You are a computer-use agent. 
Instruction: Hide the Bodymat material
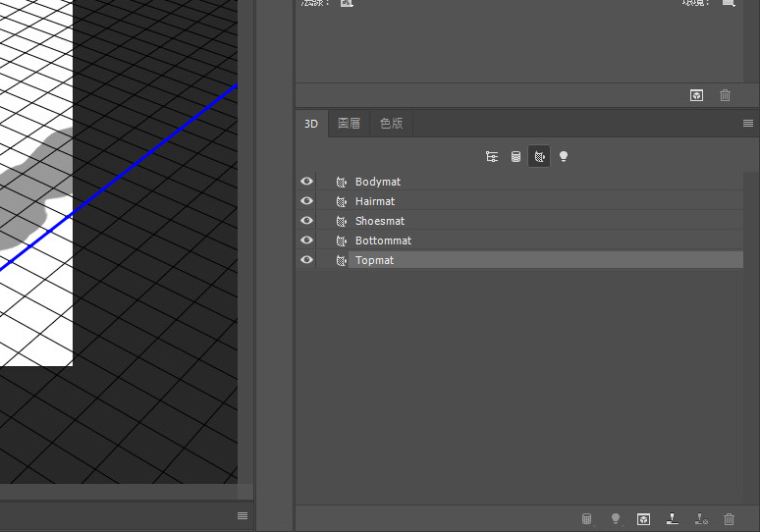(306, 182)
